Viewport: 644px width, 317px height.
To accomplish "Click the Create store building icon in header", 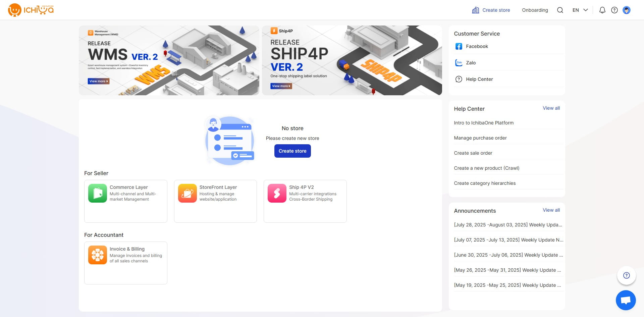I will pos(475,10).
